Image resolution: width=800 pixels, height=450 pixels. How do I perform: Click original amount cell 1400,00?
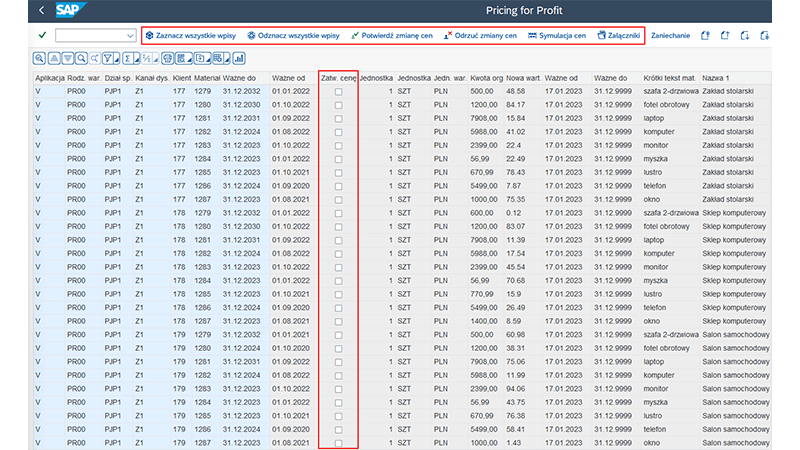pos(484,321)
